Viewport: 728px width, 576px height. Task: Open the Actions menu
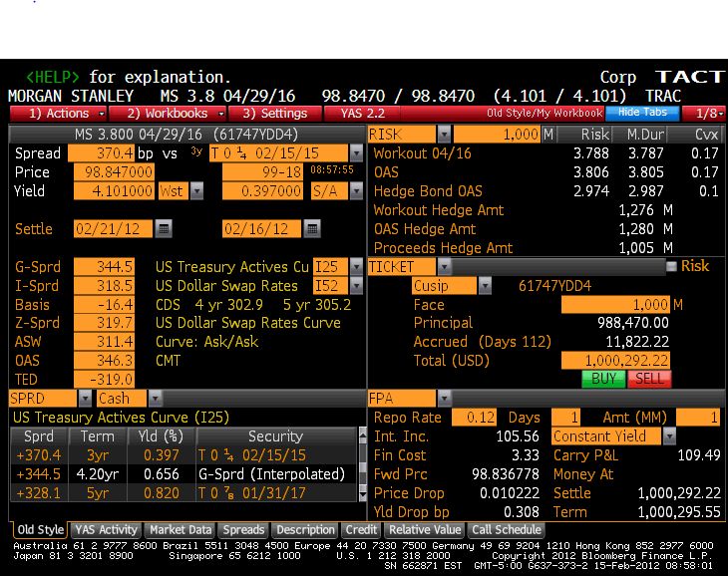[58, 114]
